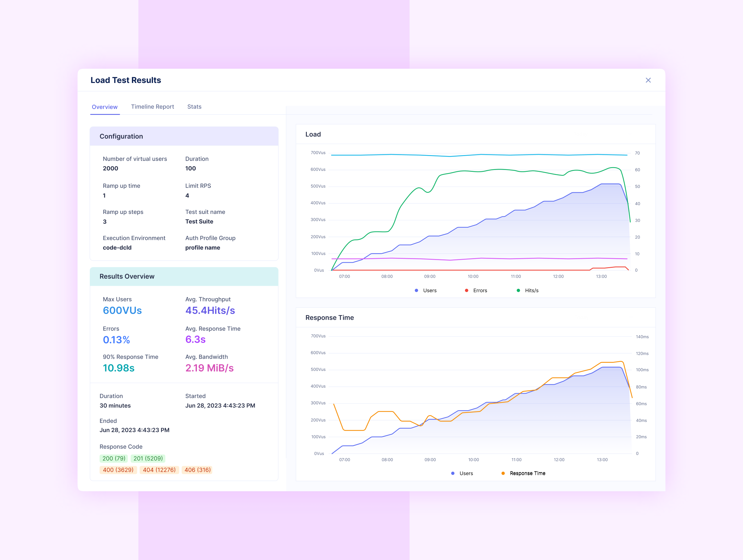The image size is (743, 560).
Task: Click the 45.4Hits/s throughput value
Action: [x=210, y=310]
